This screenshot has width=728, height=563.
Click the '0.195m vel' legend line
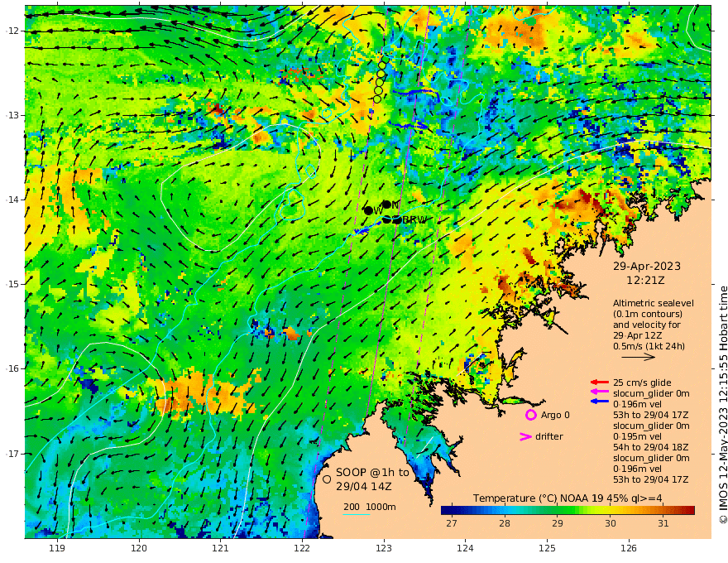[x=638, y=436]
